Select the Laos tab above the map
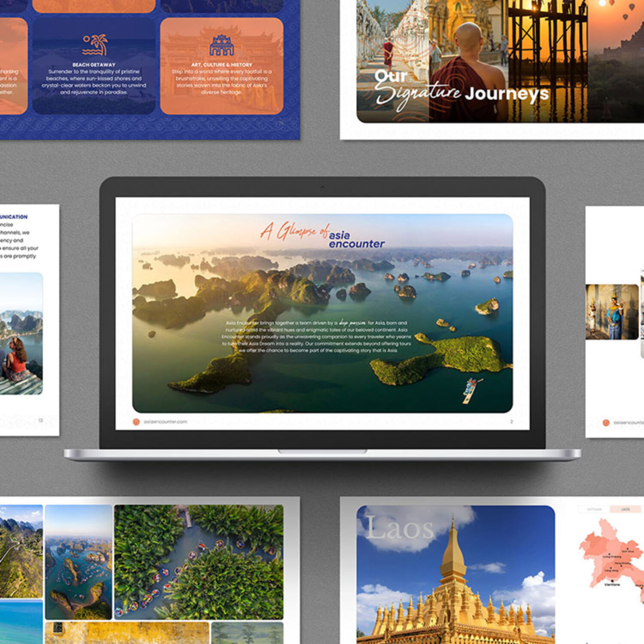 click(625, 509)
